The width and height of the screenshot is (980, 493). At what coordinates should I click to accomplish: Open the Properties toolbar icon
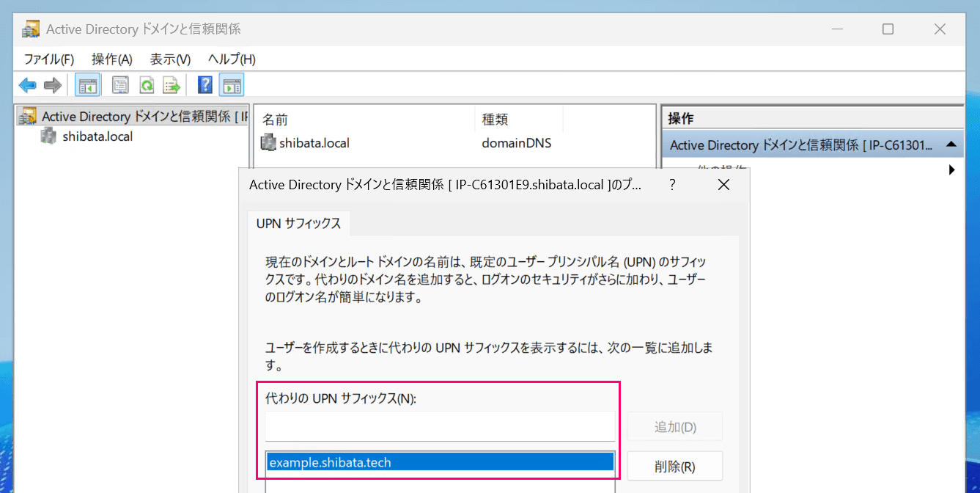pyautogui.click(x=120, y=86)
